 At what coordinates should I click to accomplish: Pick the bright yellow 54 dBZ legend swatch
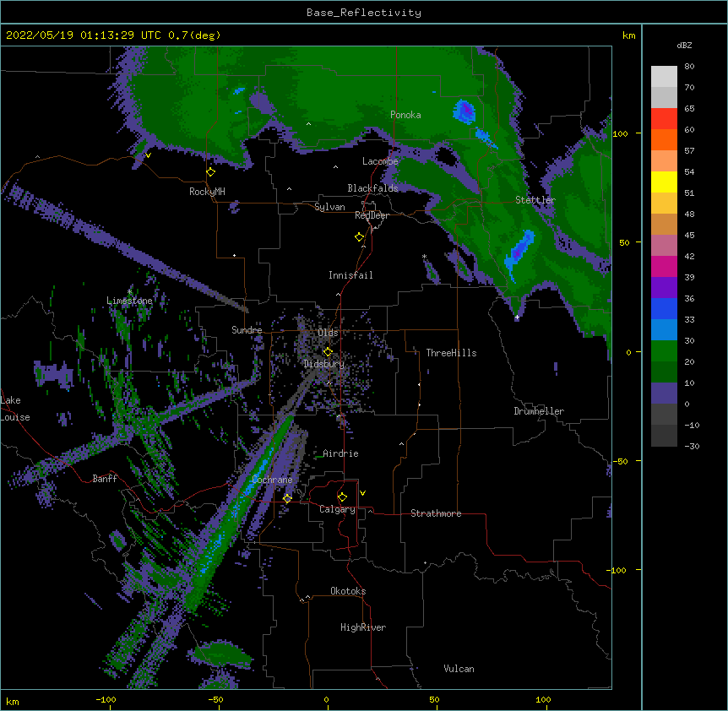pyautogui.click(x=664, y=182)
